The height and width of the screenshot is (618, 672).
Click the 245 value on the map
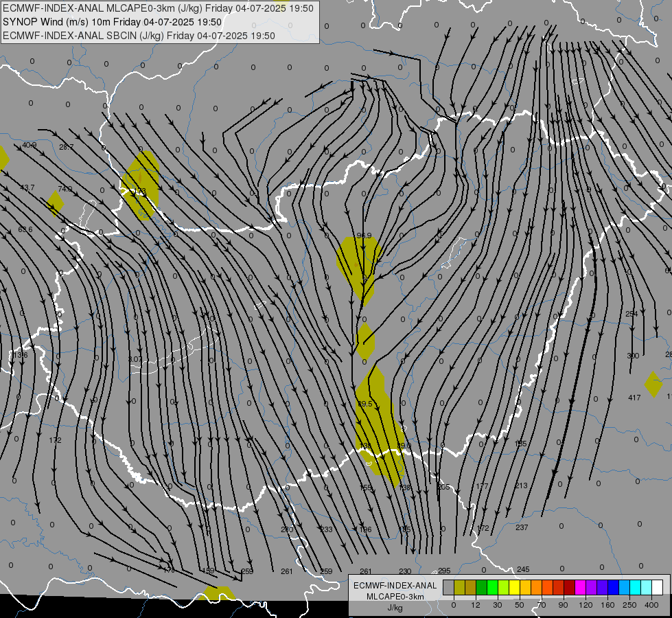[x=523, y=569]
